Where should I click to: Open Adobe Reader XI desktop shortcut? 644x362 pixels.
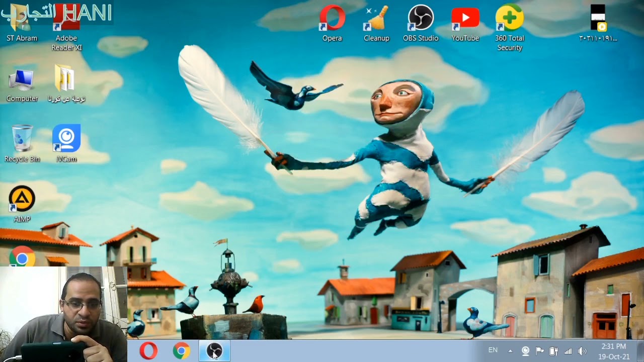(x=66, y=28)
